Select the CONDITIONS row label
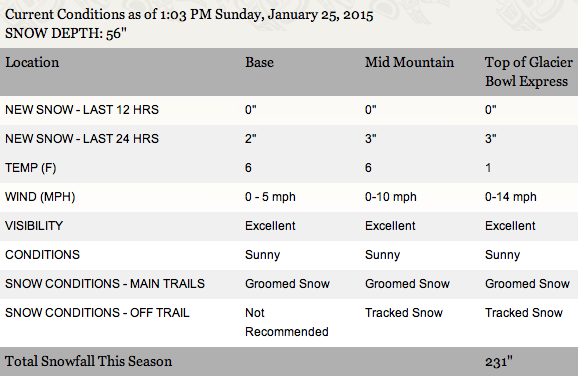 (x=42, y=255)
